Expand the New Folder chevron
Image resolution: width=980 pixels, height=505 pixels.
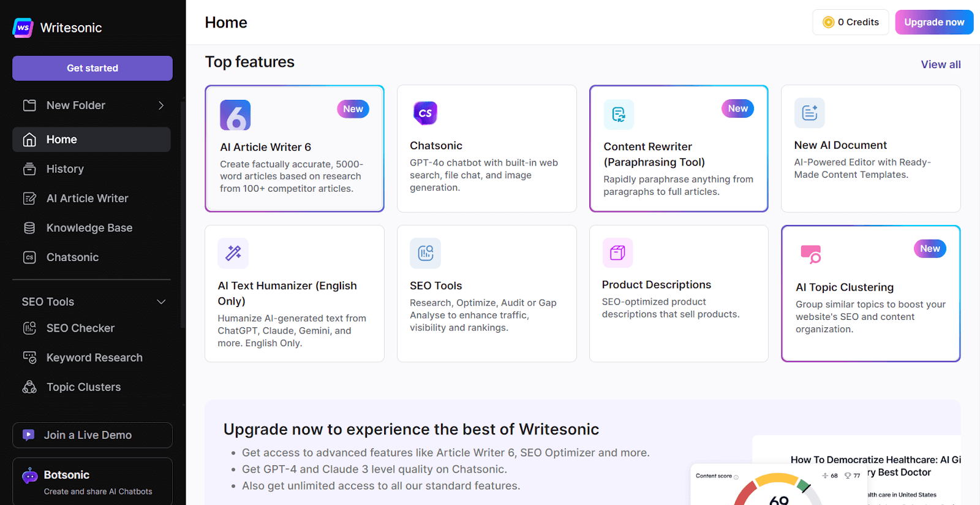tap(161, 105)
